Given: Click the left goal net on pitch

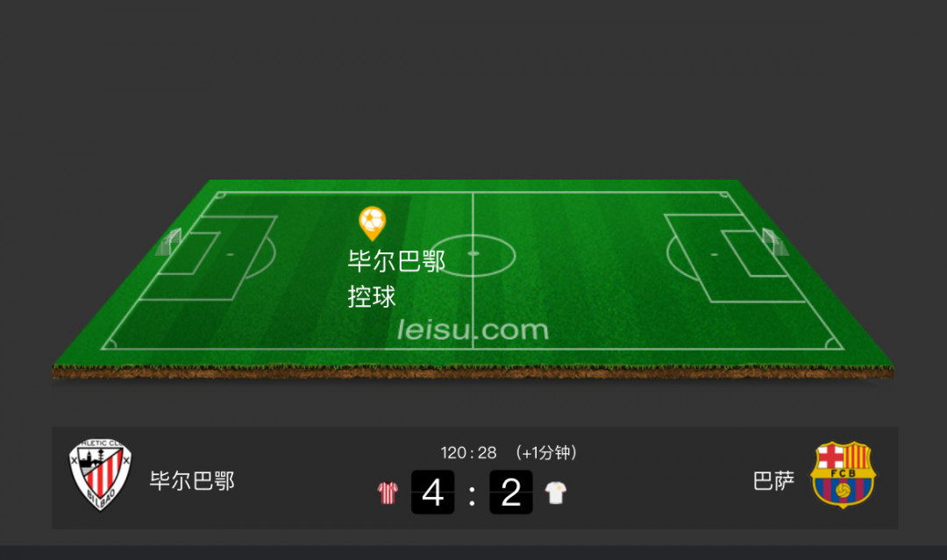Looking at the screenshot, I should pos(169,243).
